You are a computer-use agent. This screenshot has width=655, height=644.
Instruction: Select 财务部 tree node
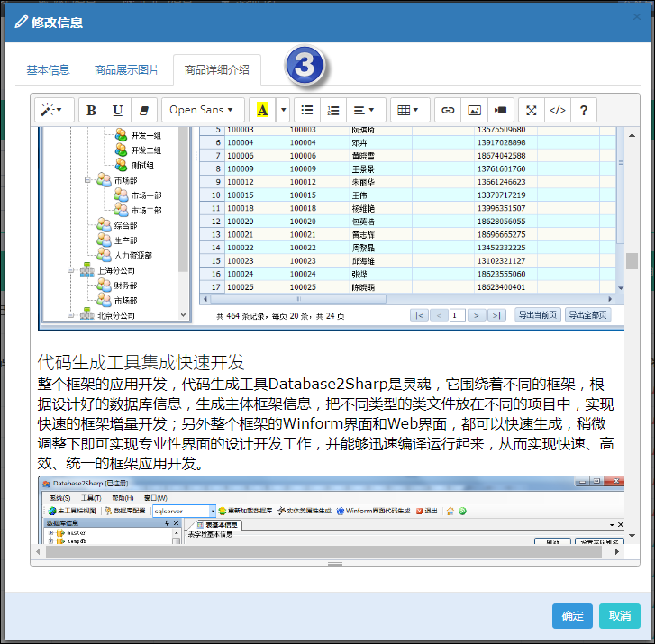[126, 286]
